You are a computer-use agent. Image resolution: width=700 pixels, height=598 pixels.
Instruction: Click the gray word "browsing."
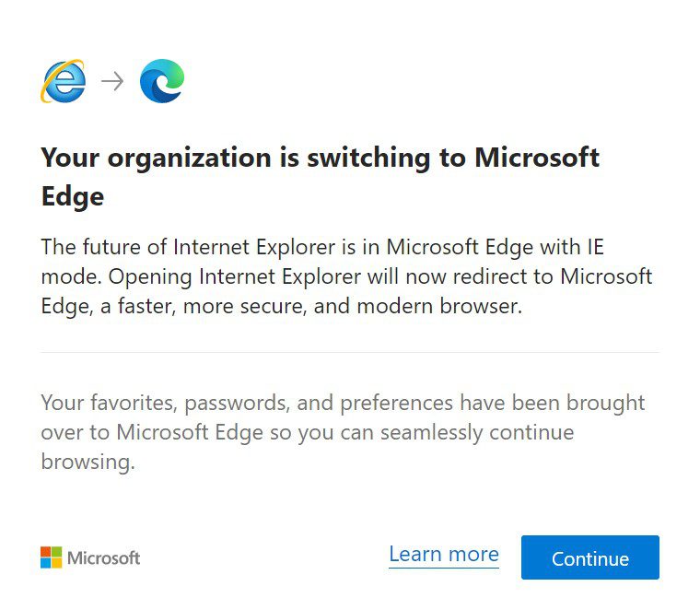[88, 463]
